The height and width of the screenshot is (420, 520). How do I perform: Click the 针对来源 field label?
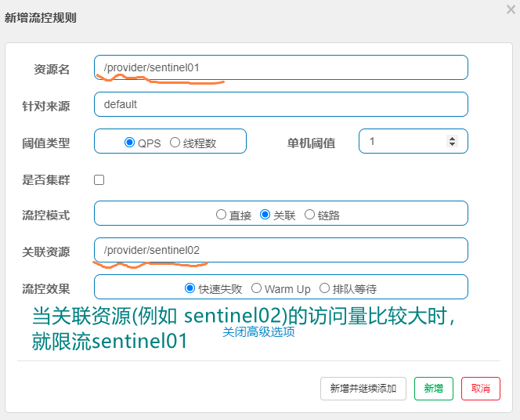pos(45,106)
